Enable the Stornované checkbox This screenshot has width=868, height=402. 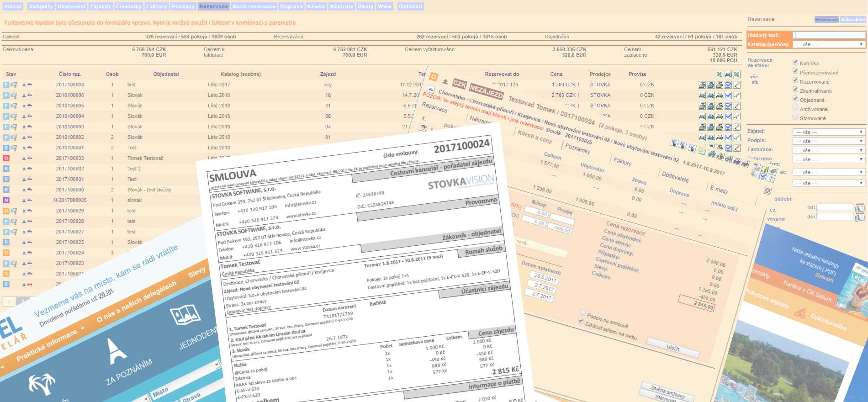(795, 117)
